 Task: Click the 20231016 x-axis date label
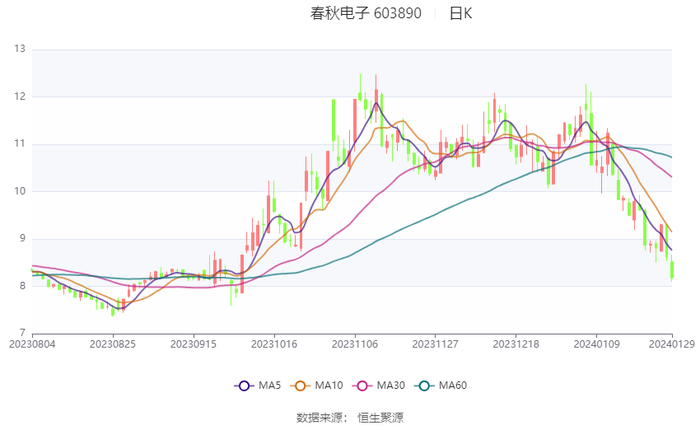(x=274, y=344)
